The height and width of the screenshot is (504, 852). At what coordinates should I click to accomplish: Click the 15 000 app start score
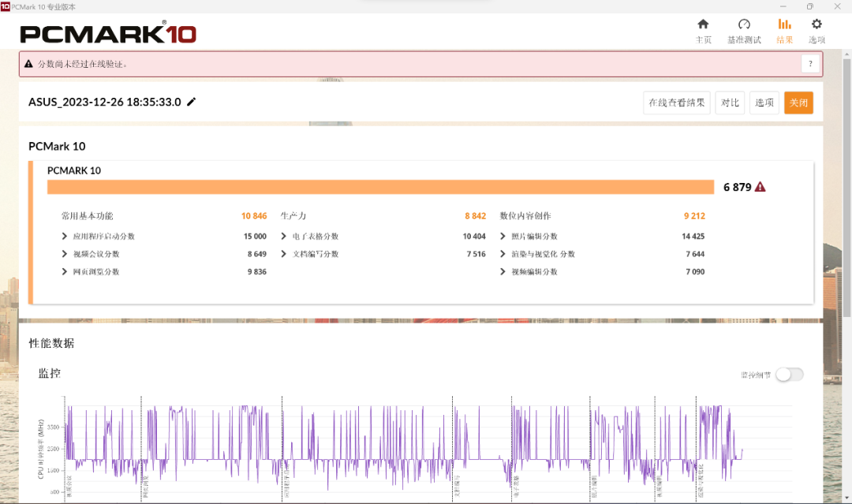click(255, 237)
